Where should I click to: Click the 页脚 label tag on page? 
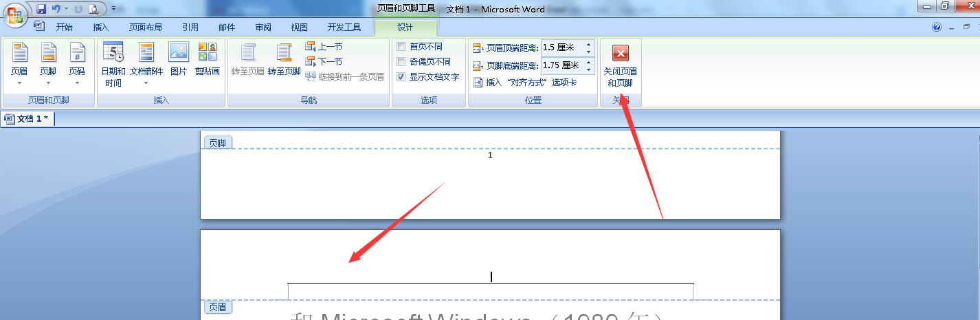tap(218, 143)
